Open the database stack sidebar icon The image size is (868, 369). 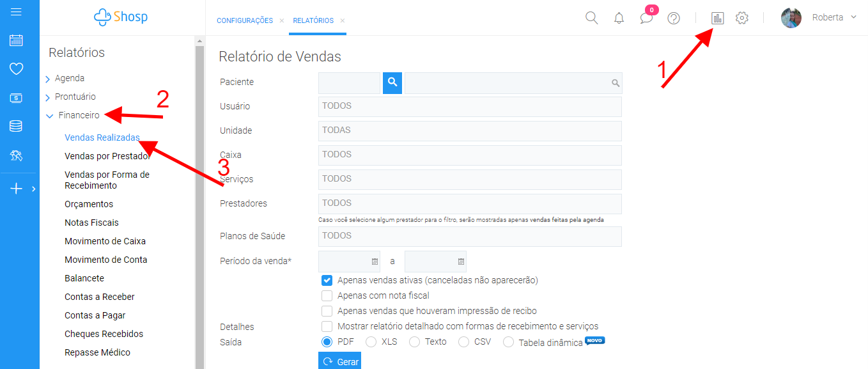click(x=16, y=126)
